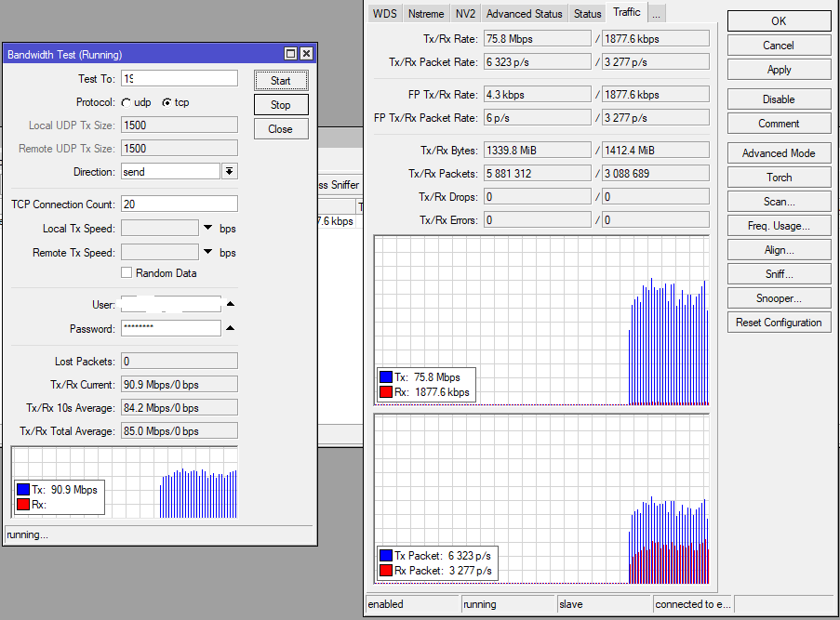This screenshot has height=620, width=840.
Task: Expand the Remote Tx Speed option
Action: point(208,252)
